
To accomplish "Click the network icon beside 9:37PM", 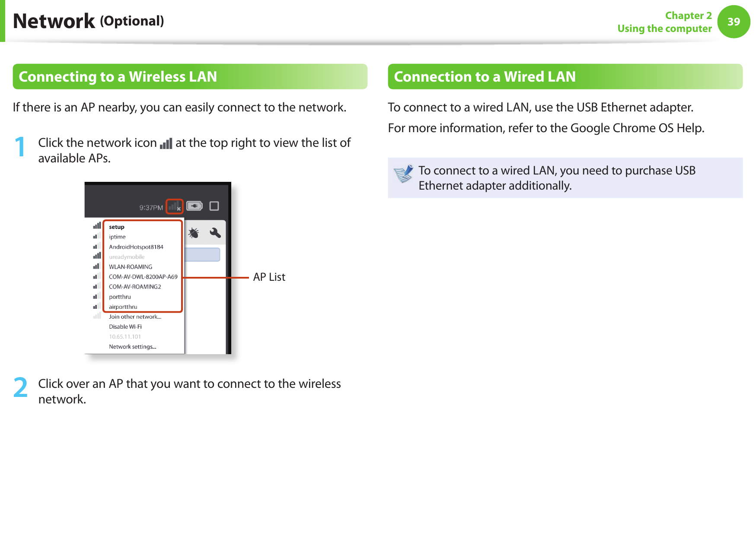I will pos(175,206).
